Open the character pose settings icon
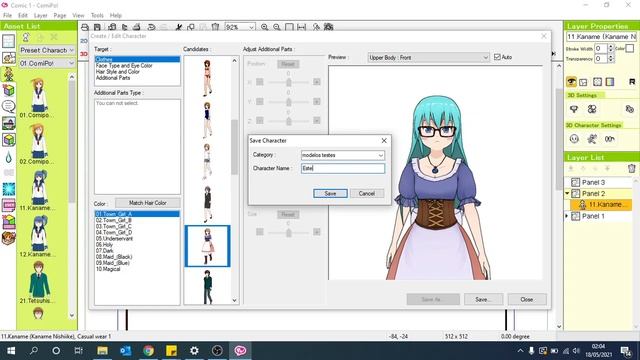This screenshot has width=640, height=360. pos(592,139)
